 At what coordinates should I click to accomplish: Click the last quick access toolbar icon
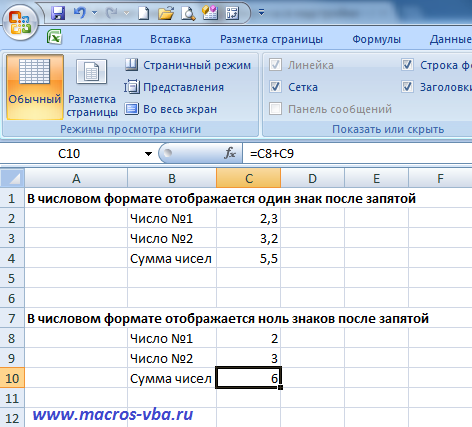[x=232, y=13]
